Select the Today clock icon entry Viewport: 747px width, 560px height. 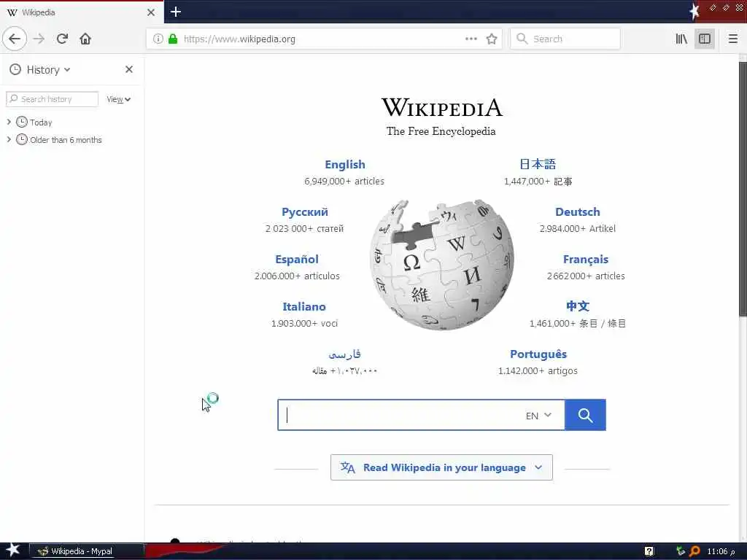pos(21,122)
